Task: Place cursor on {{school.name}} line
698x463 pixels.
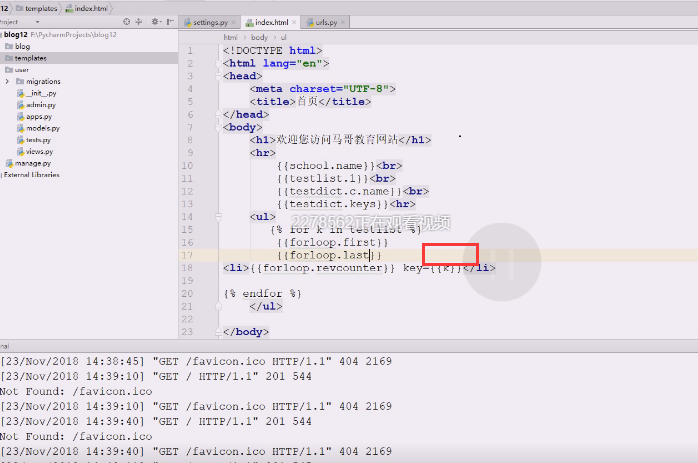Action: [339, 166]
